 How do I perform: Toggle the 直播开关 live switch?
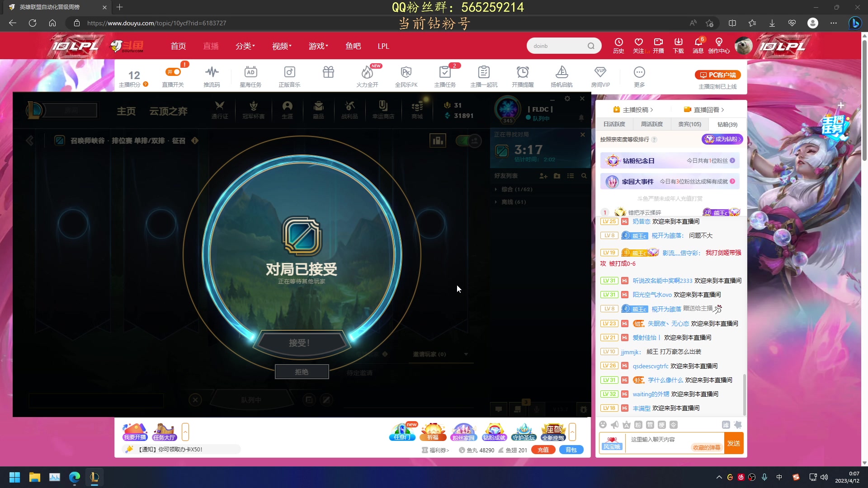[173, 72]
